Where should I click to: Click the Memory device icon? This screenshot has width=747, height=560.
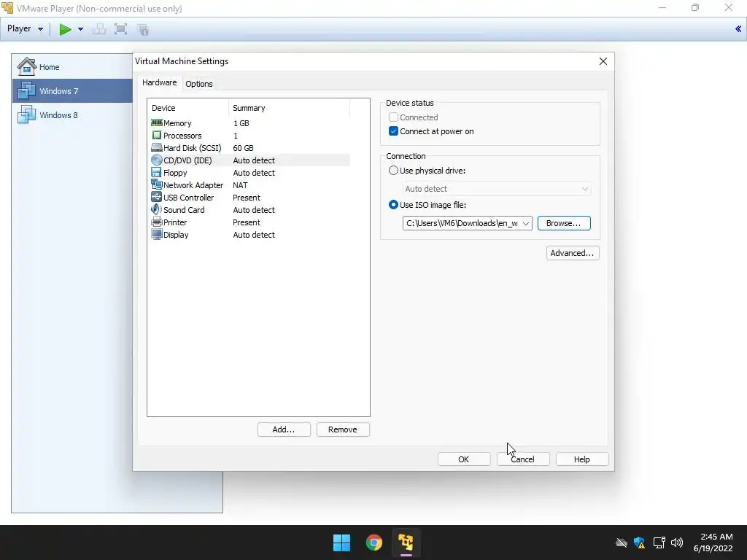point(156,122)
